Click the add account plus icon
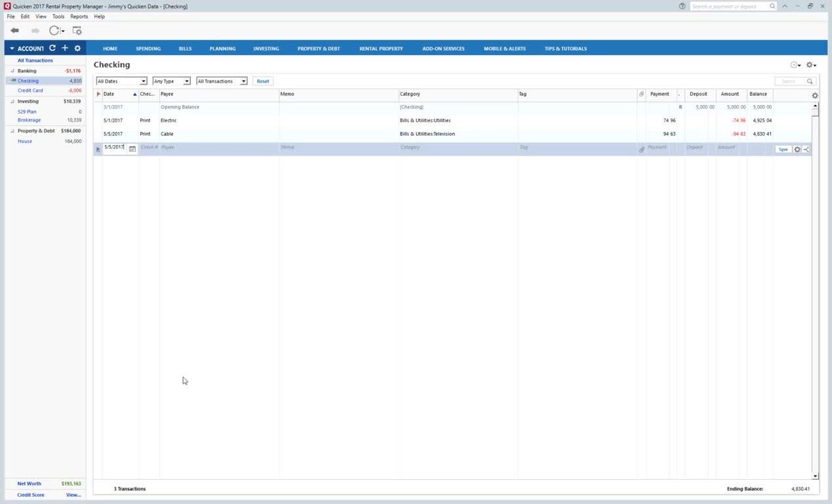 (x=65, y=49)
